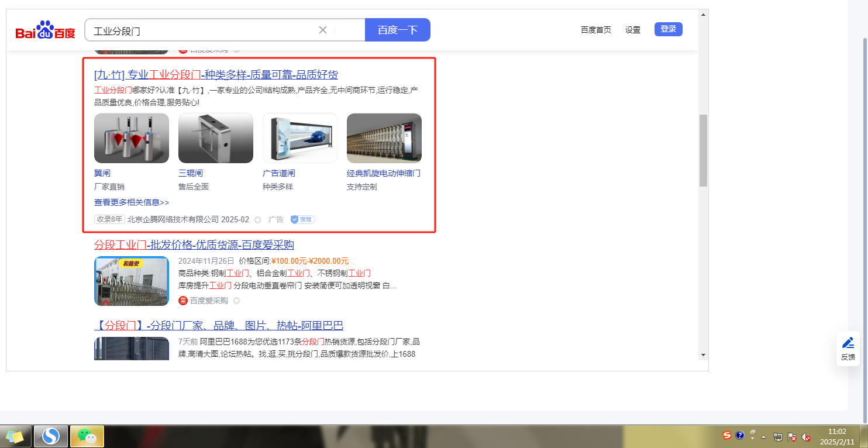The image size is (868, 448).
Task: Click the date 2024年11月26日
Action: coord(206,261)
